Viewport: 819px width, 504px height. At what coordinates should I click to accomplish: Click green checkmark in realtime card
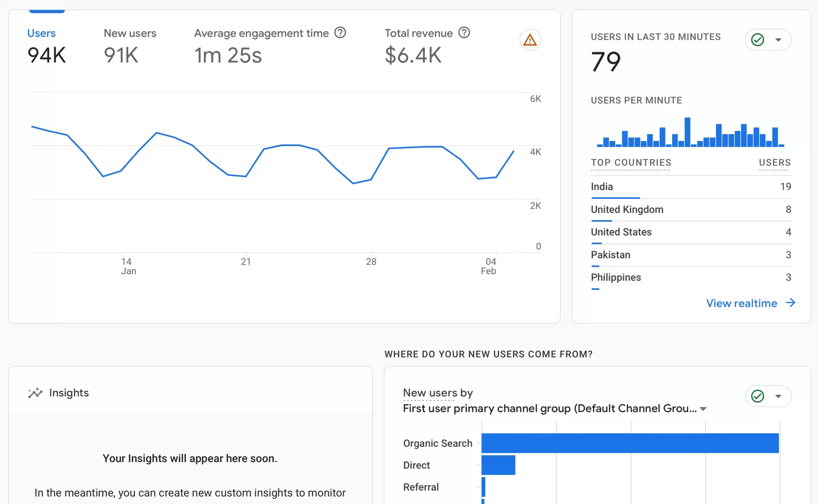point(757,40)
